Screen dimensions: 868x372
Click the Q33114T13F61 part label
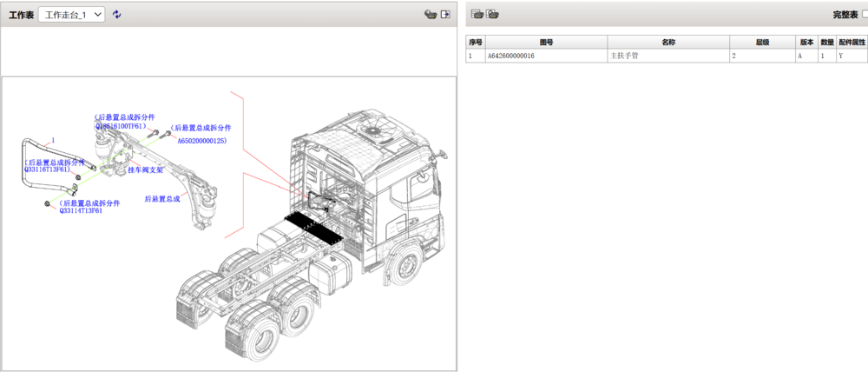(x=80, y=210)
